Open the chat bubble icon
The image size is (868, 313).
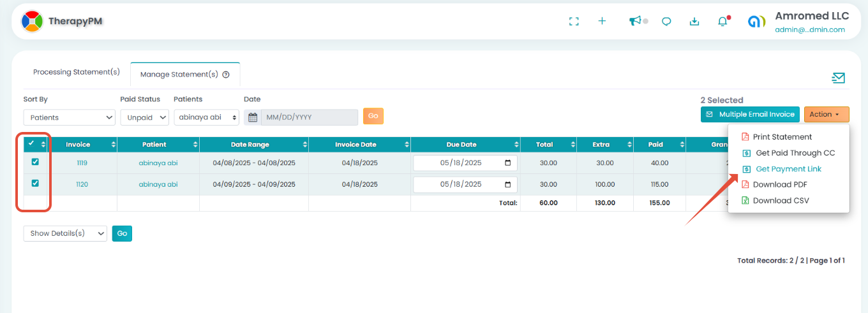point(666,21)
